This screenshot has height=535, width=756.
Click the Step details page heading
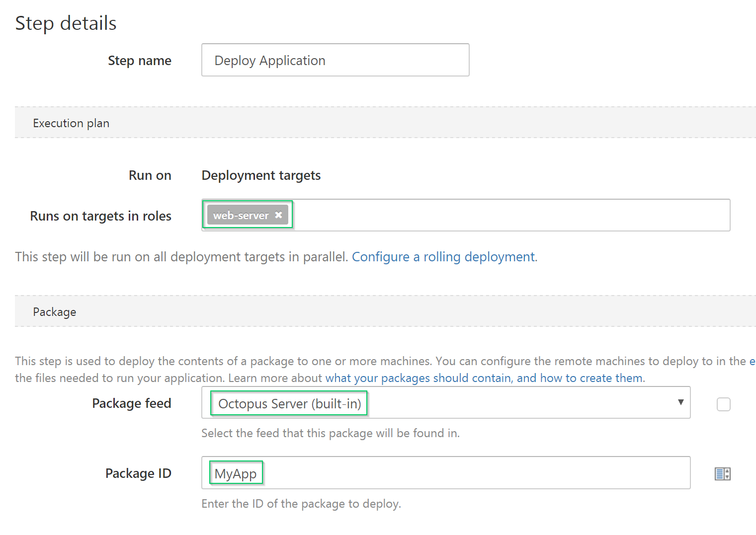[x=66, y=23]
